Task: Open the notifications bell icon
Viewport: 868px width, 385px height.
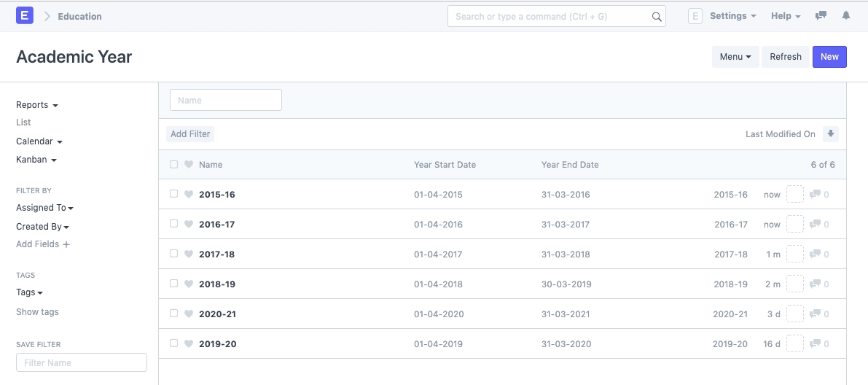Action: pyautogui.click(x=845, y=16)
